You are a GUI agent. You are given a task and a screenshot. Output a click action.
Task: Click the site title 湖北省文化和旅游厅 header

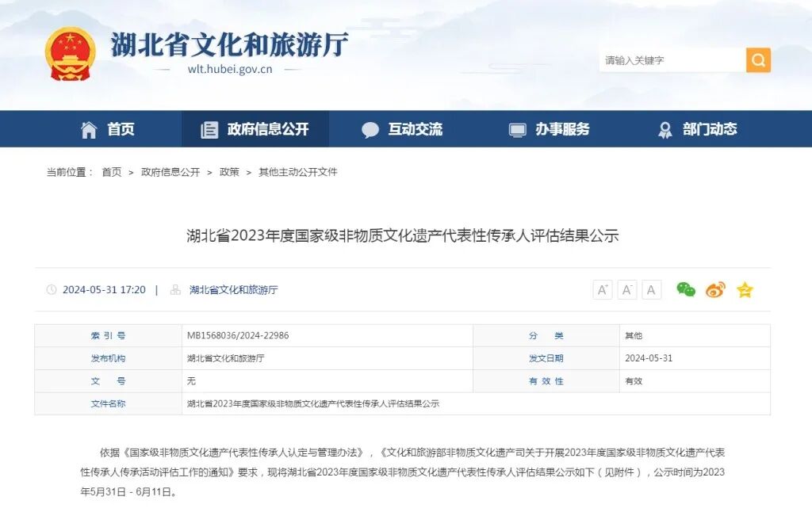click(229, 44)
